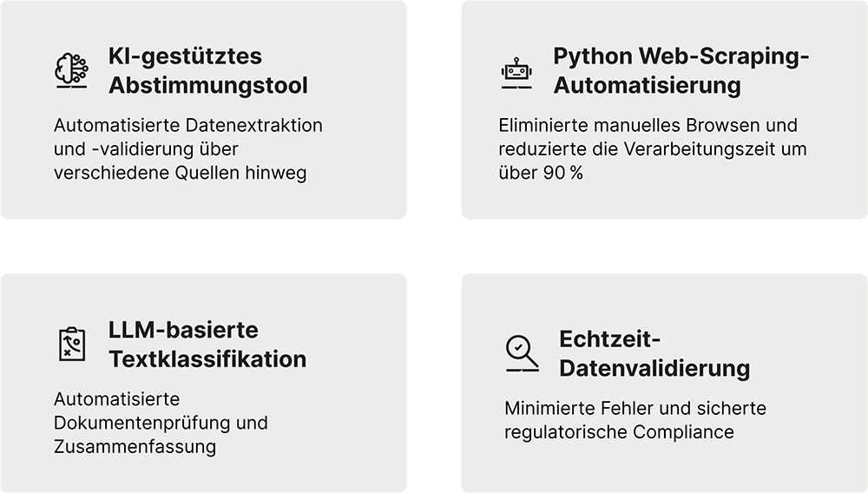Screen dimensions: 868x493
Task: Click the Automatisierte Datenextraktion description text
Action: [187, 149]
